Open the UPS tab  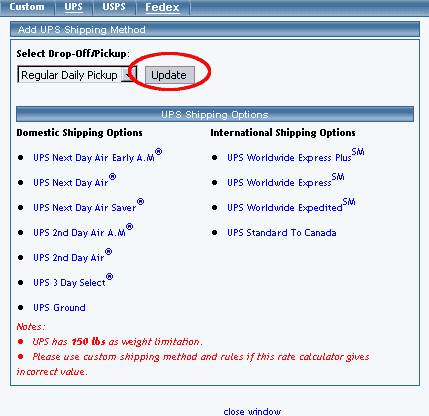coord(73,7)
